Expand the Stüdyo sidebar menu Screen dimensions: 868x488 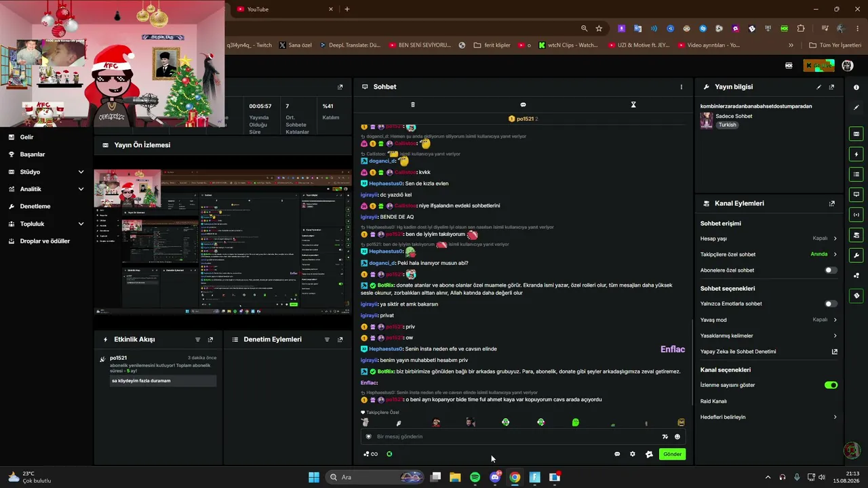click(x=46, y=172)
